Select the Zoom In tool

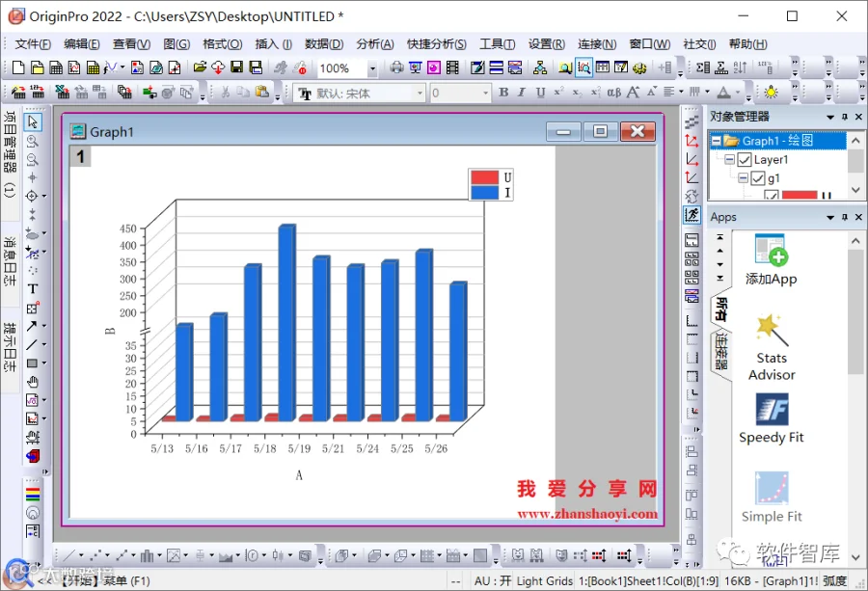click(x=33, y=141)
